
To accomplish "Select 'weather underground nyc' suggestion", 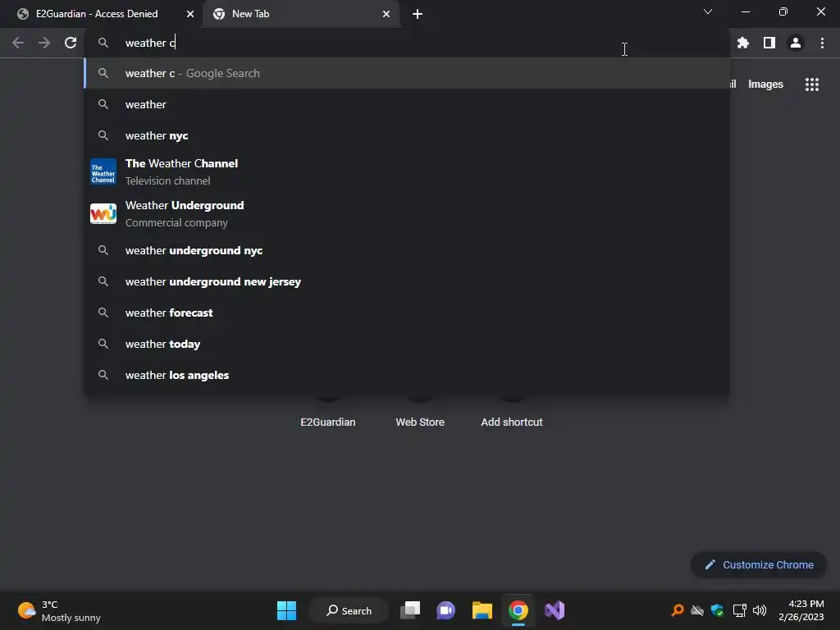I will coord(407,250).
